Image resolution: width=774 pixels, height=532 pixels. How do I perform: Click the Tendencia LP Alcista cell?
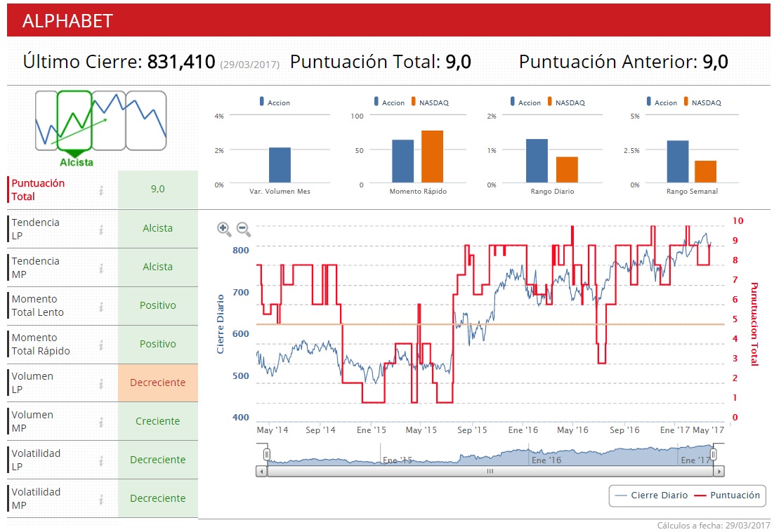[x=158, y=229]
